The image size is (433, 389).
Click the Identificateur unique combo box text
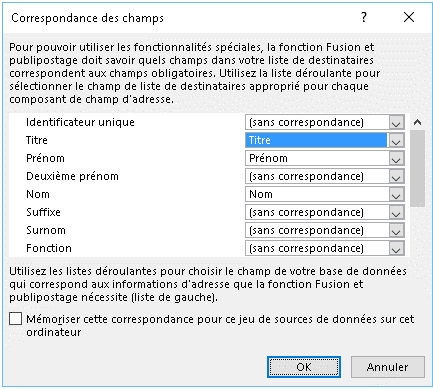click(x=306, y=122)
